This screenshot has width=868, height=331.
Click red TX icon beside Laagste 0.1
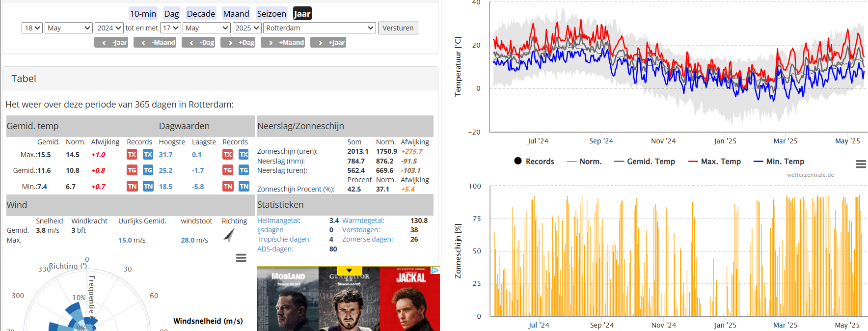(228, 155)
